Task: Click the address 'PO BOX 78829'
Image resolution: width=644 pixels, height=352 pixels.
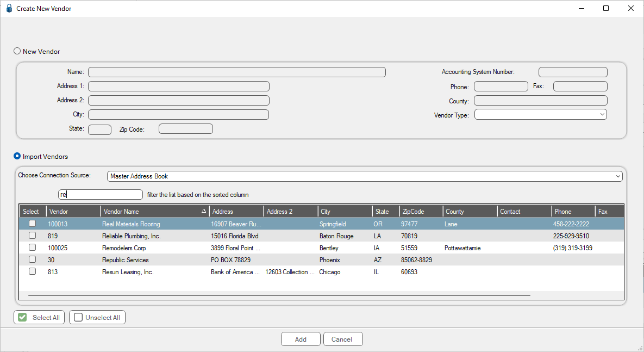Action: pos(230,260)
